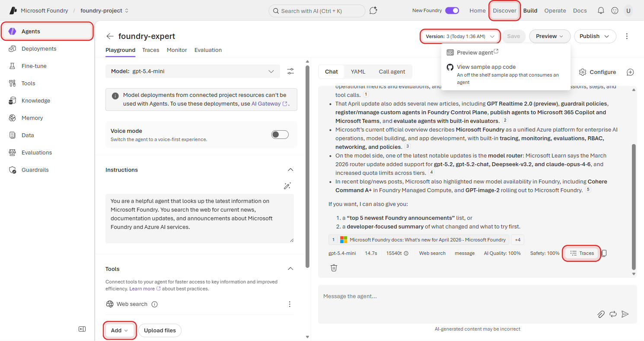Click the Guardrails shield icon in sidebar

coord(13,170)
